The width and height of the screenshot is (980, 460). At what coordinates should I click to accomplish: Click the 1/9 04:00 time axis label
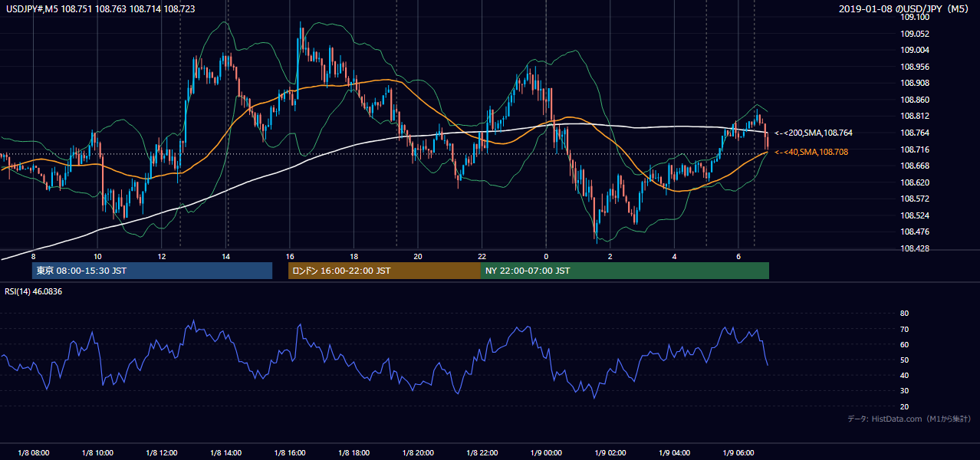pyautogui.click(x=674, y=452)
